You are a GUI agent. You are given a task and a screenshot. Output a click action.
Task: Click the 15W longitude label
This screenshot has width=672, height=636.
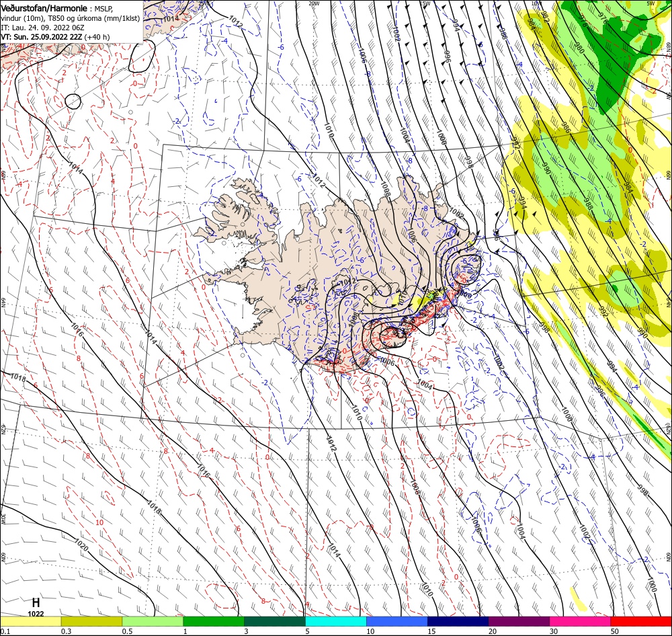(425, 3)
